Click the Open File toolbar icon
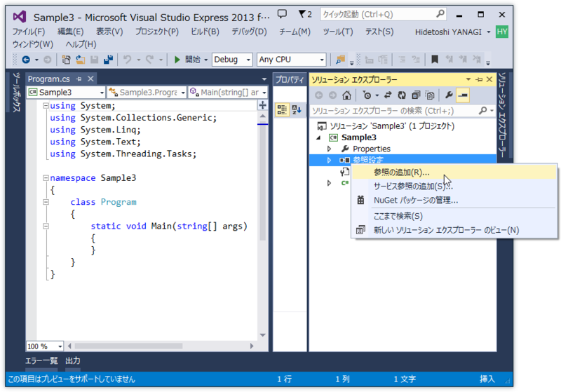Image resolution: width=561 pixels, height=392 pixels. click(x=80, y=60)
